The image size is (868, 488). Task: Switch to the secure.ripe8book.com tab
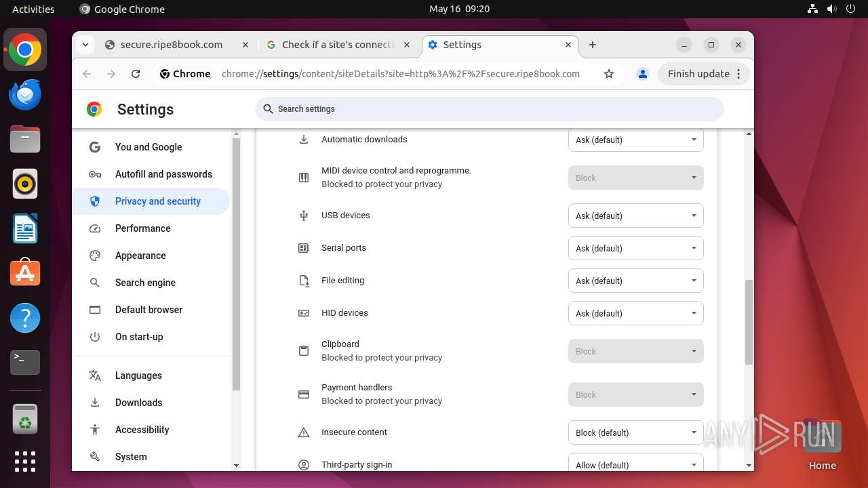point(176,45)
